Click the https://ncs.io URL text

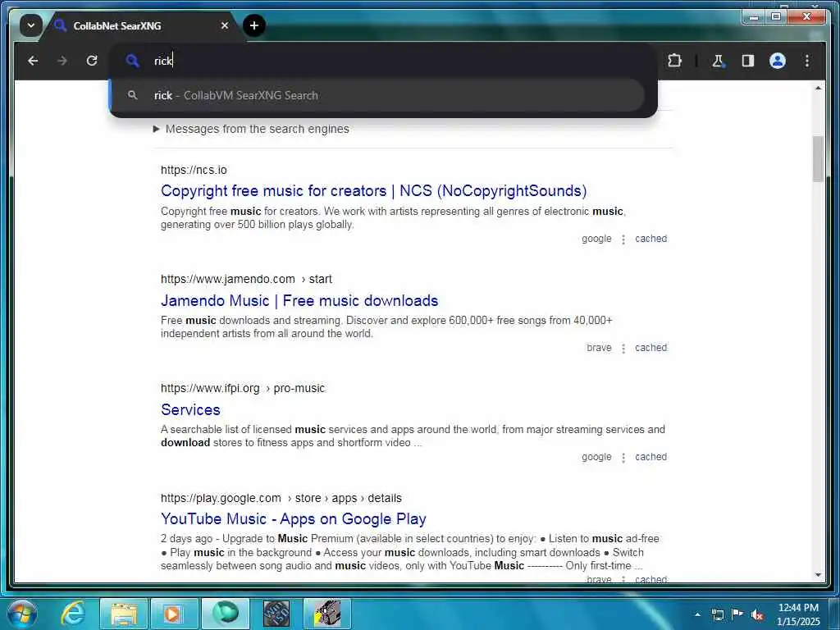pos(194,170)
